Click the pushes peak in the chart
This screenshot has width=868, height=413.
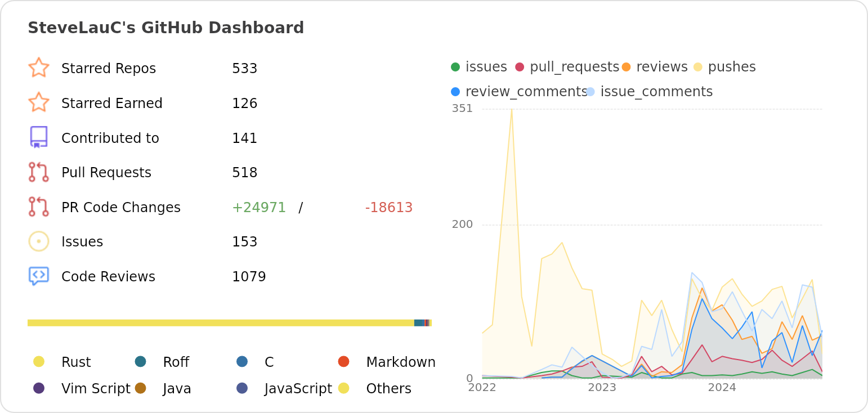512,109
